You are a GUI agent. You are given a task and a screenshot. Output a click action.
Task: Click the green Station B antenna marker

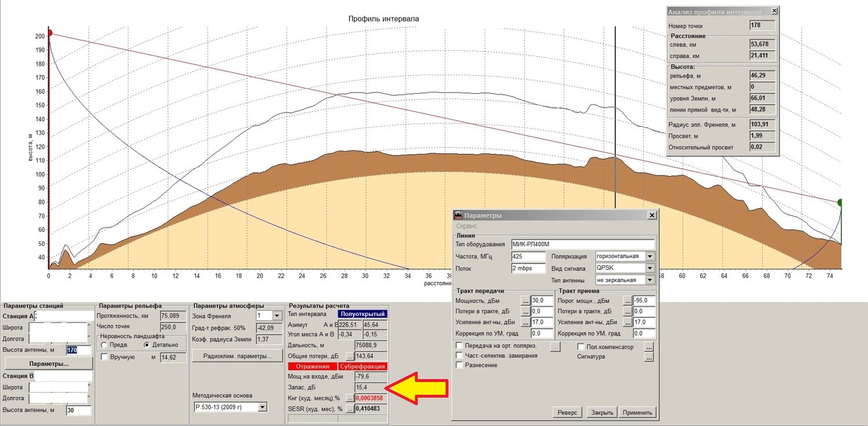click(x=841, y=203)
